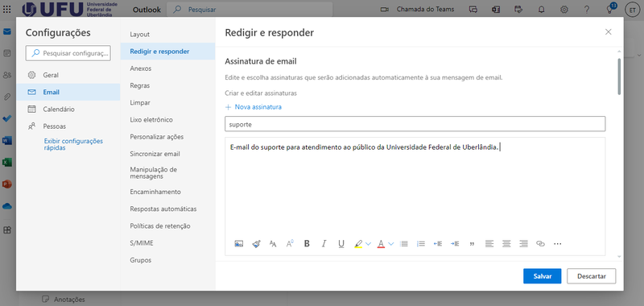Toggle italic formatting

click(324, 243)
